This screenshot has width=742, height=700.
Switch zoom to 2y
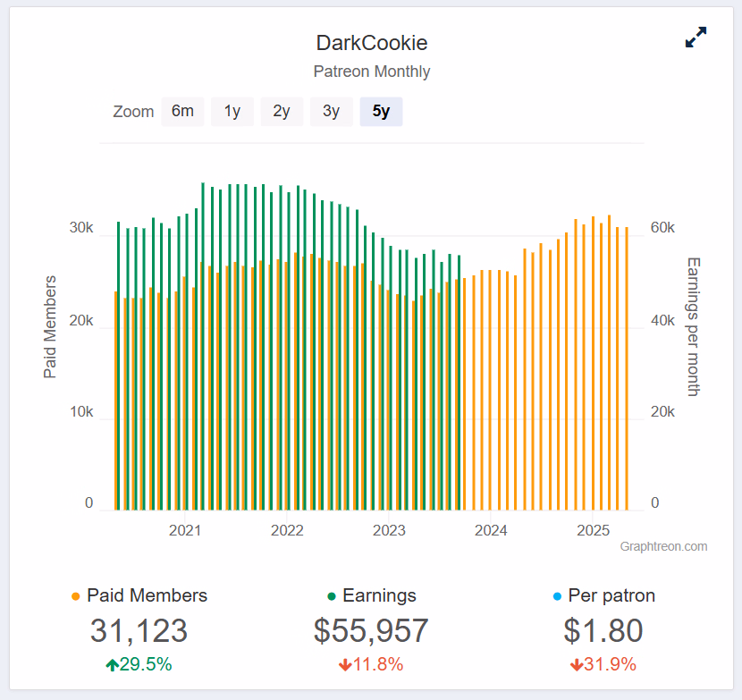tap(282, 112)
